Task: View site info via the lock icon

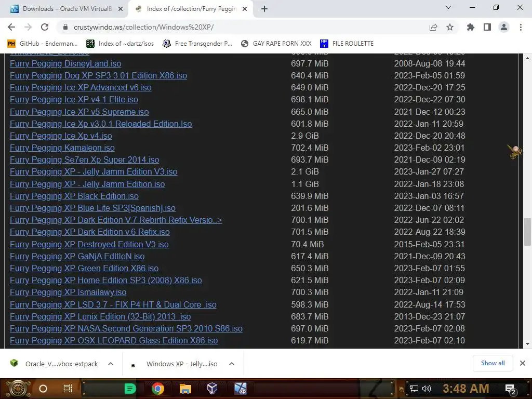Action: click(x=65, y=27)
